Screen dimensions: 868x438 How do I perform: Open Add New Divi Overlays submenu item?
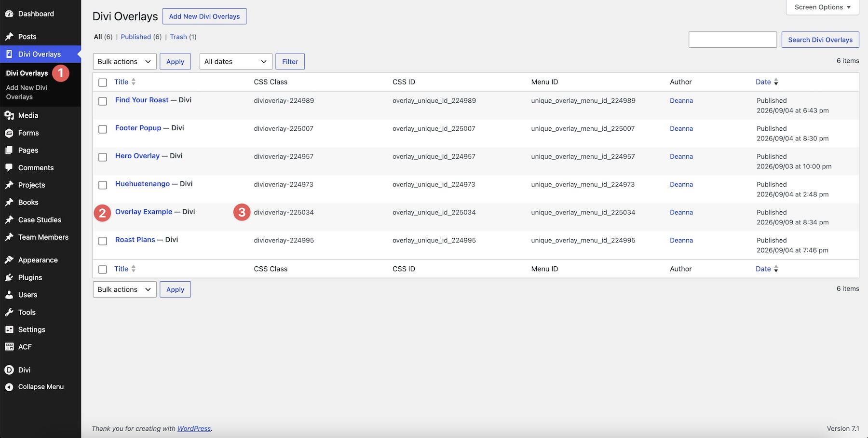[27, 92]
